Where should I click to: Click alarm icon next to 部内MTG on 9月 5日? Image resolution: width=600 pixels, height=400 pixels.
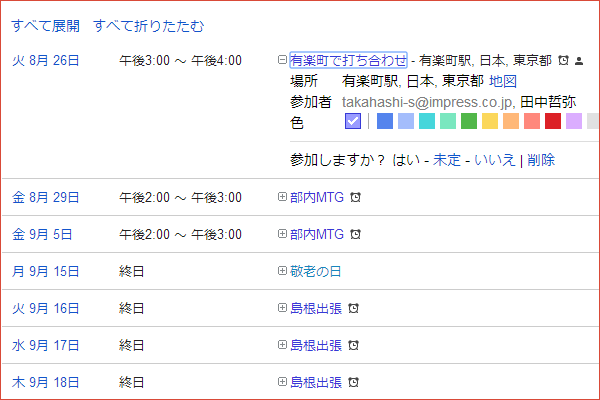pos(355,234)
